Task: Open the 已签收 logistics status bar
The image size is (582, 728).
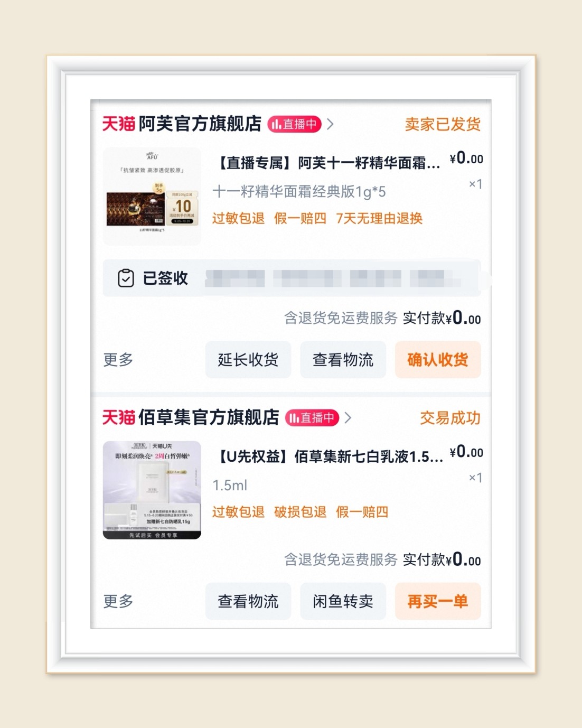Action: 292,278
